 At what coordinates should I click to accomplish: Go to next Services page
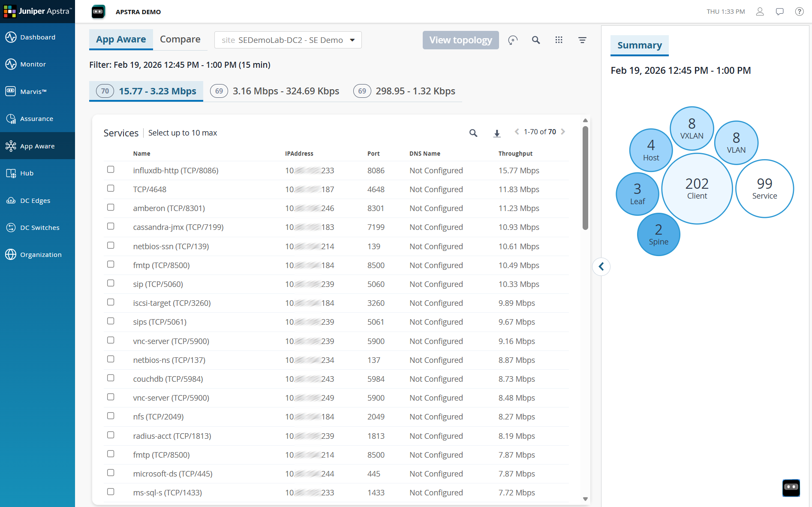[563, 132]
